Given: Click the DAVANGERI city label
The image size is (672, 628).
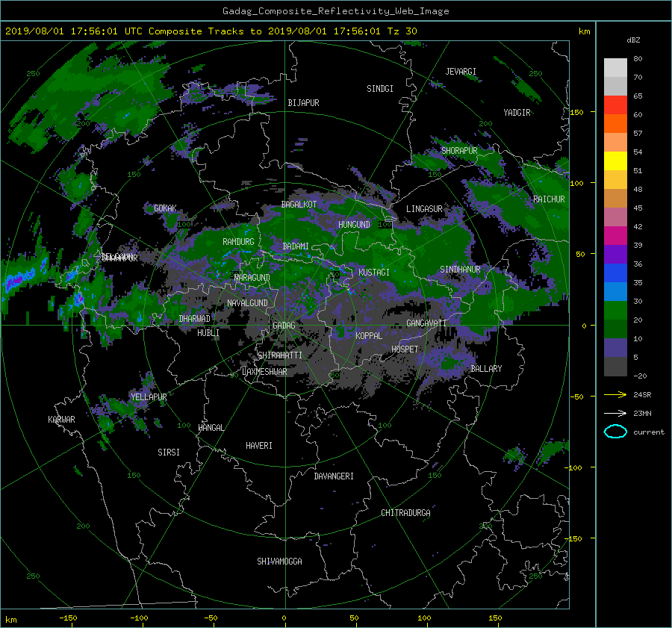Looking at the screenshot, I should [x=334, y=476].
